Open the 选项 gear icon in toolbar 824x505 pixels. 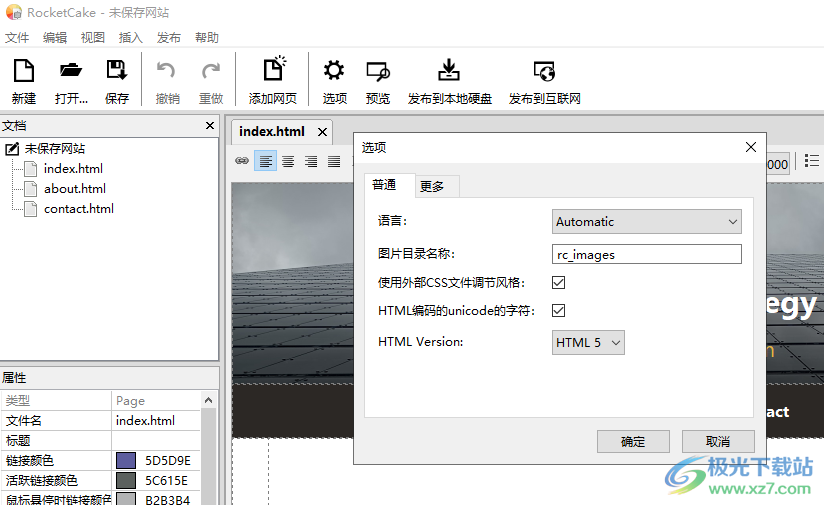pos(334,70)
